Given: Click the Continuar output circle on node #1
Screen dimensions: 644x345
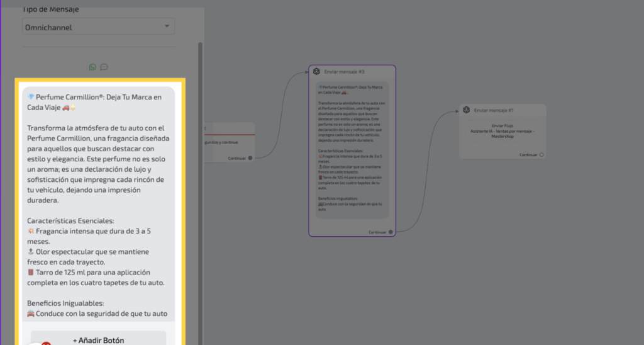Looking at the screenshot, I should coord(541,154).
